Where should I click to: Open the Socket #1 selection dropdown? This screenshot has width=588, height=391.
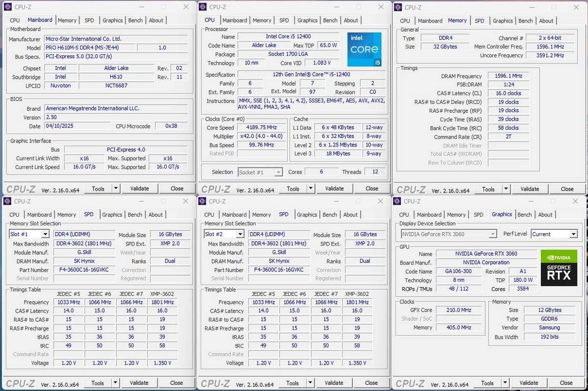coord(260,172)
